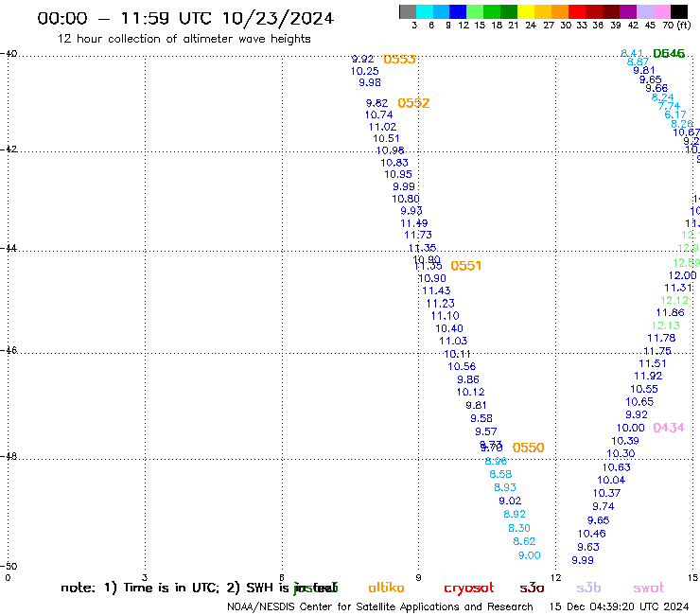Click the light blue value 6.17

(x=675, y=114)
